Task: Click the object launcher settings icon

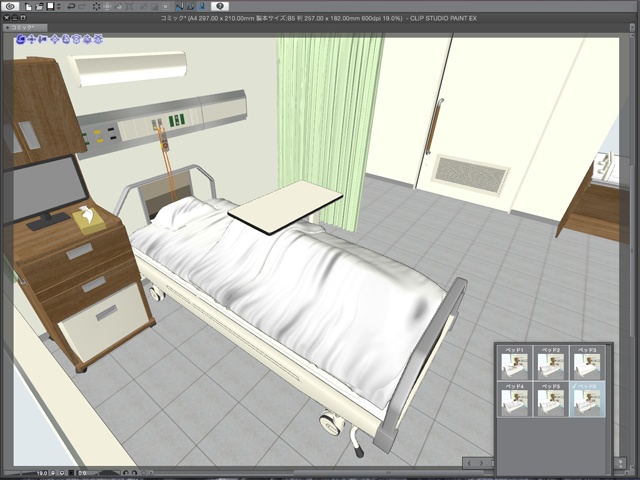Action: click(x=620, y=463)
